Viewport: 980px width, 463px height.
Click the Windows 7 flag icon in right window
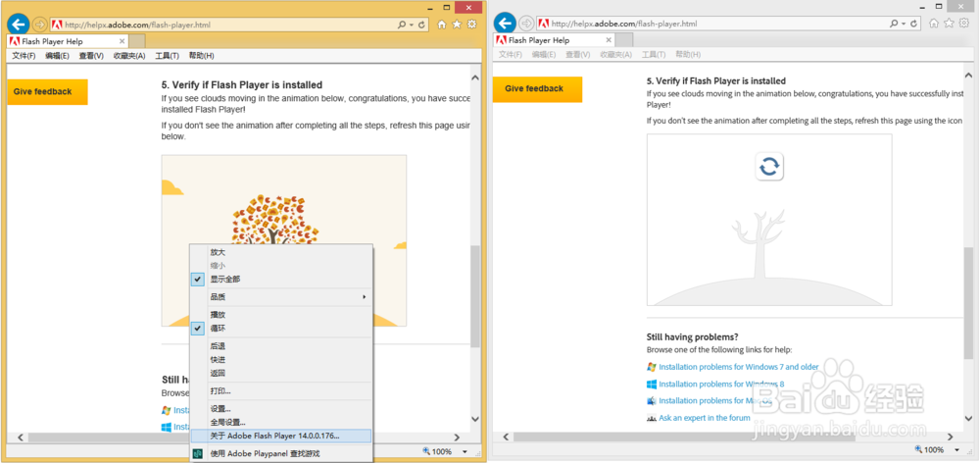click(x=652, y=367)
